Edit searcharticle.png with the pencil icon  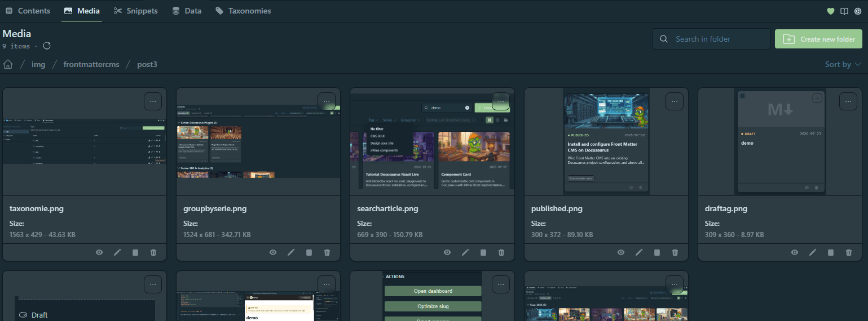pos(465,252)
